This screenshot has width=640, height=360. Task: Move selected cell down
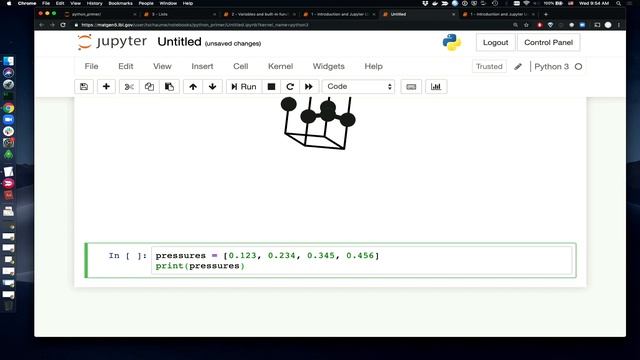(x=213, y=87)
